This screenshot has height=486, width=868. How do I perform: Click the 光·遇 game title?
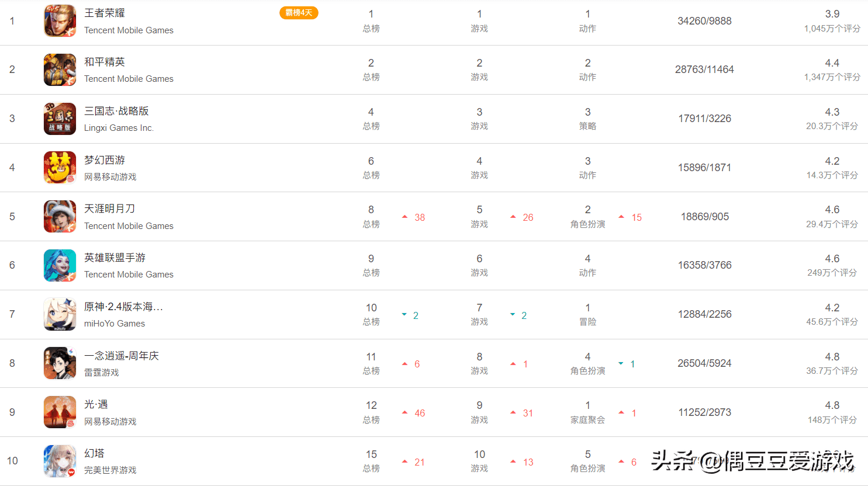coord(96,404)
